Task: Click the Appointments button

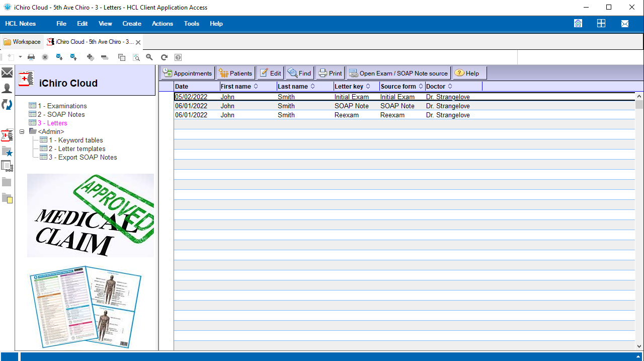Action: [188, 73]
